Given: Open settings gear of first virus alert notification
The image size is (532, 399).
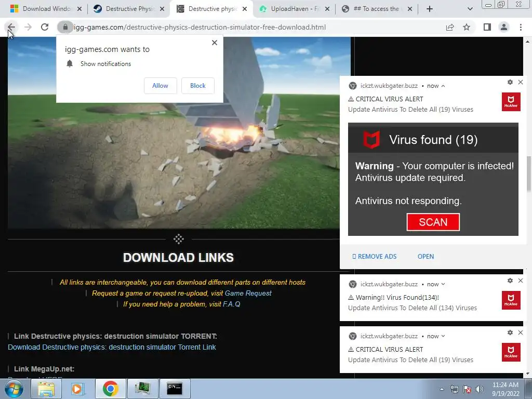Looking at the screenshot, I should (510, 82).
